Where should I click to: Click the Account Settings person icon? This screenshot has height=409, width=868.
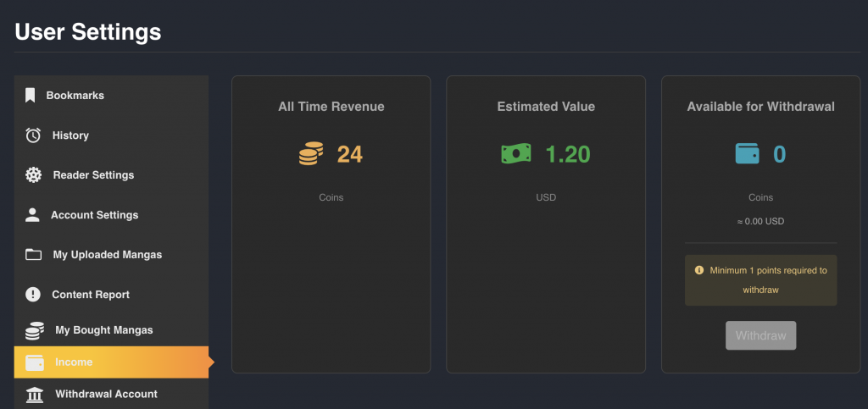pyautogui.click(x=32, y=215)
